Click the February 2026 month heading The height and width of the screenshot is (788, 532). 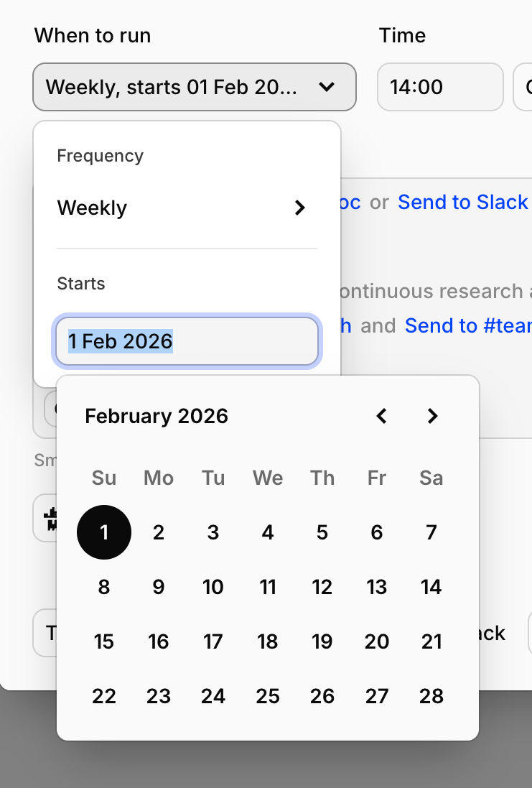click(x=157, y=416)
